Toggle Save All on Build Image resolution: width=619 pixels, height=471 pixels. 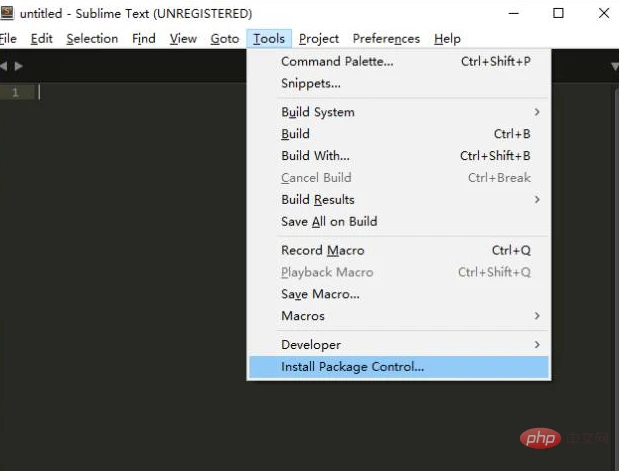[399, 221]
